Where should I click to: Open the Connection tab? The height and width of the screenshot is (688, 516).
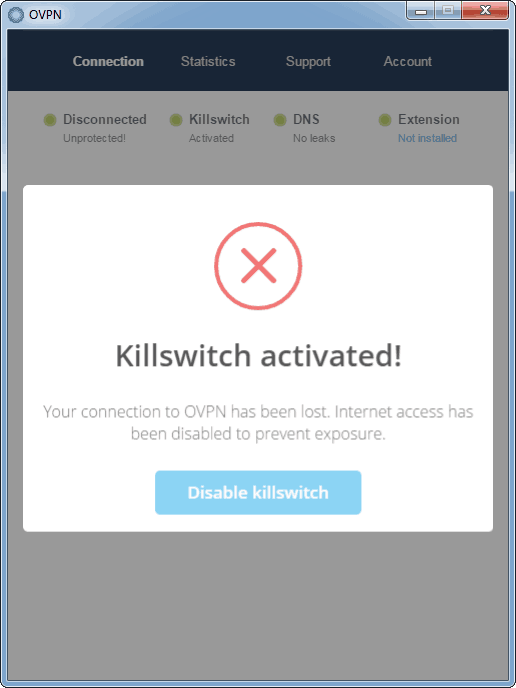(x=108, y=61)
